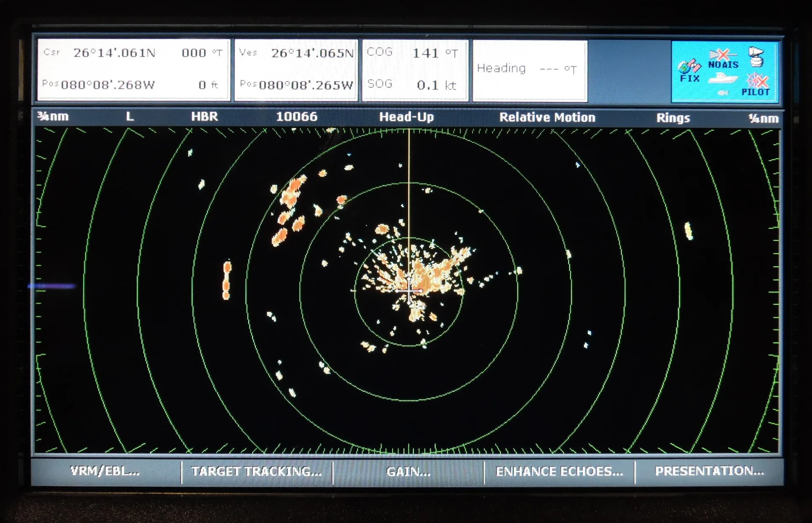Toggle the Relative Motion mode label

[547, 117]
